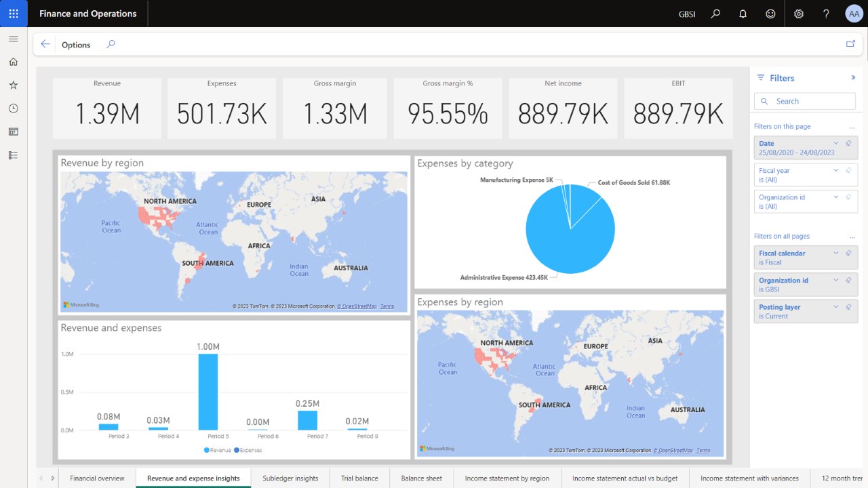Expand the Posting layer filter chevron
868x488 pixels.
click(x=836, y=307)
